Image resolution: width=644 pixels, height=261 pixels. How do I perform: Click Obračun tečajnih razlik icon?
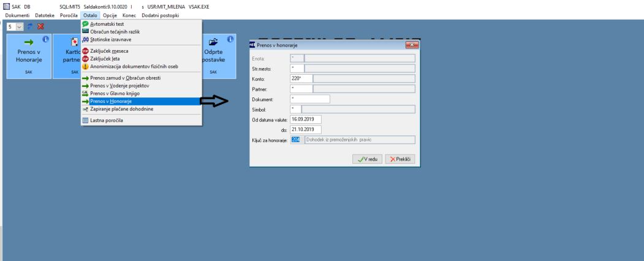85,32
